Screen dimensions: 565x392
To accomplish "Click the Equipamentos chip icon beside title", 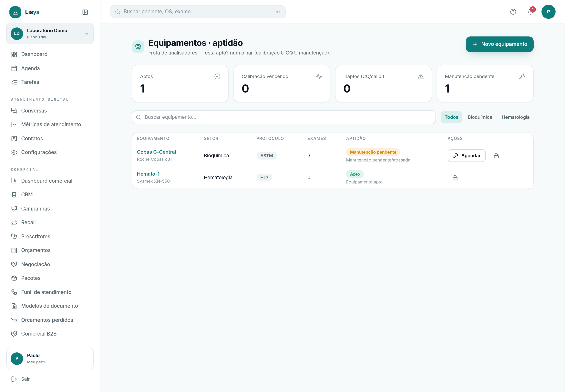I will coord(138,47).
